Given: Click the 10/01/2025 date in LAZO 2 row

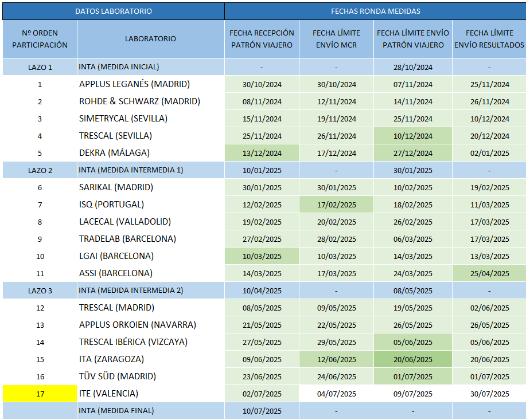Looking at the screenshot, I should point(262,170).
